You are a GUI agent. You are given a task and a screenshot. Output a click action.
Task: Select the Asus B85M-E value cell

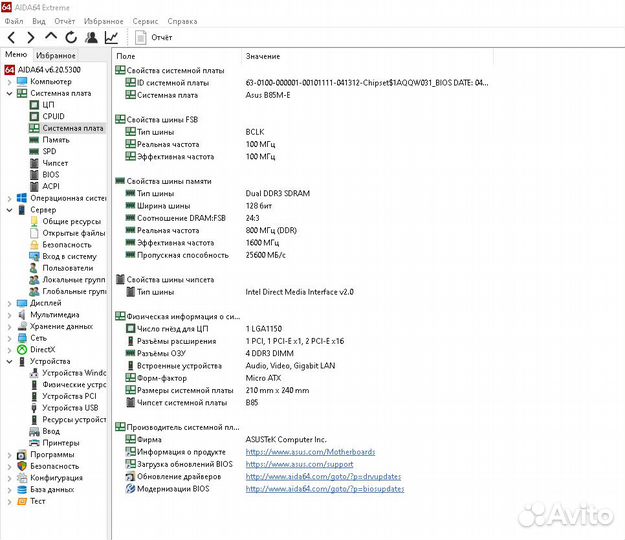268,95
